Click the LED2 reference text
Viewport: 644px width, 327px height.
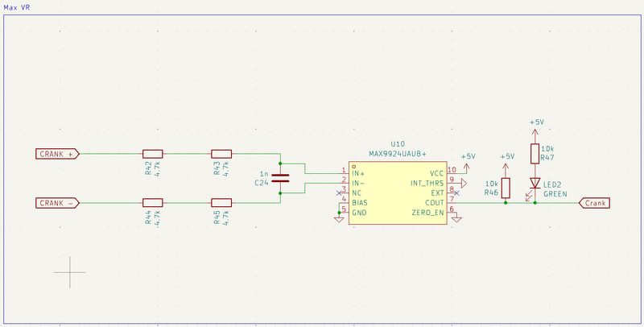[552, 184]
